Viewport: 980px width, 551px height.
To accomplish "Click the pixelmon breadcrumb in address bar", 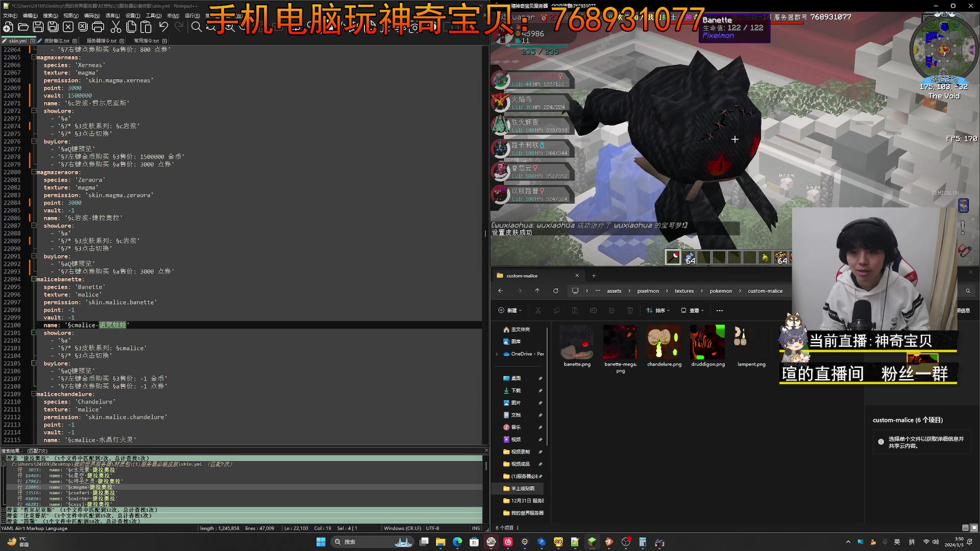I will [x=648, y=291].
